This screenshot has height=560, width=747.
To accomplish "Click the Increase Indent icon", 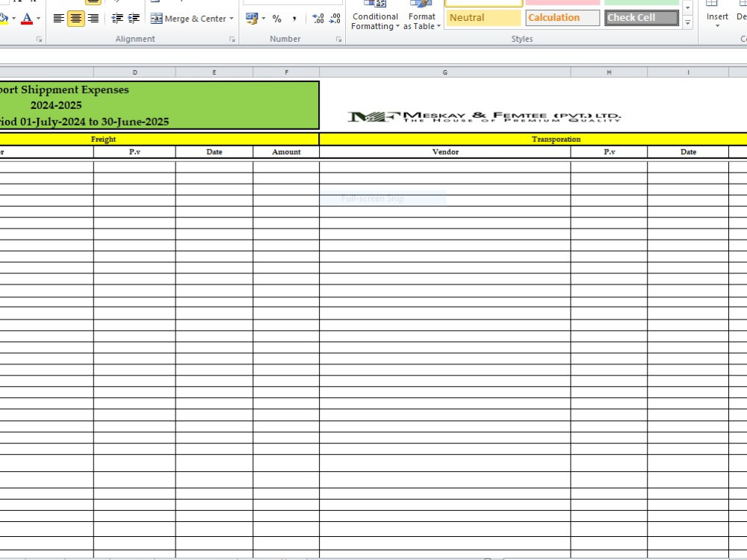I will 134,19.
